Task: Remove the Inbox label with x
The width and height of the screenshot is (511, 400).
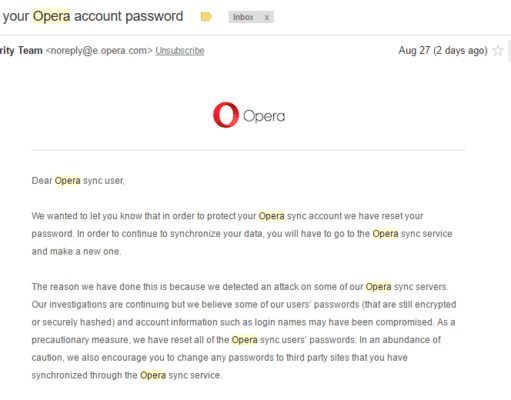Action: [267, 17]
